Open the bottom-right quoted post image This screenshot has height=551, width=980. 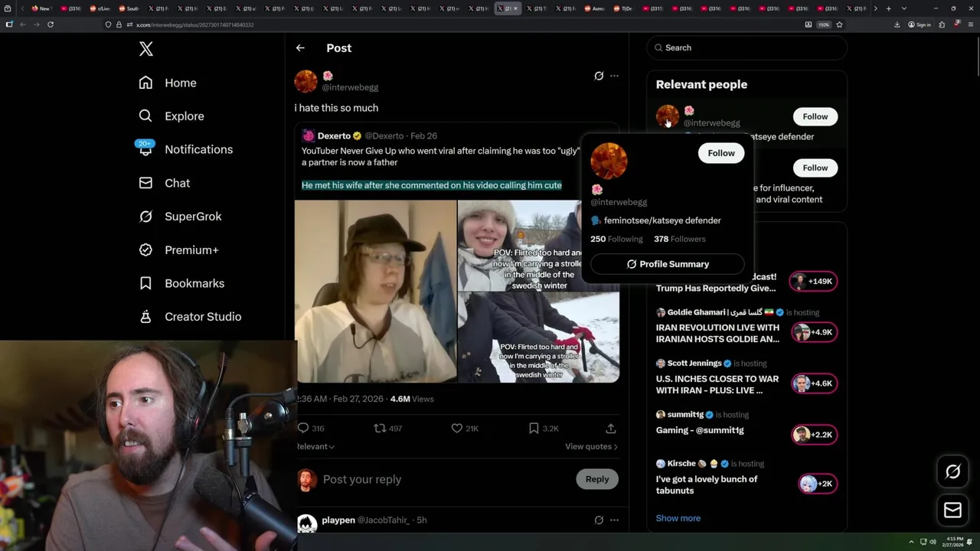click(538, 337)
